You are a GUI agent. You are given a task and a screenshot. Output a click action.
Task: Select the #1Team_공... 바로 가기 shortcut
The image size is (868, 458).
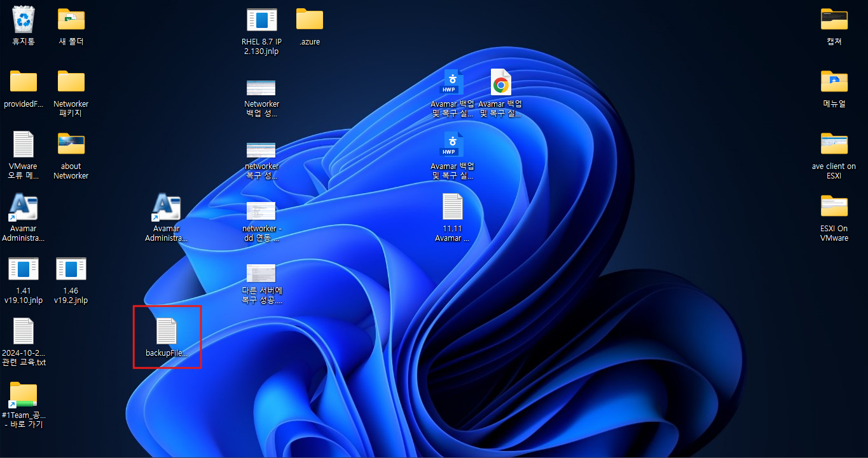click(24, 404)
